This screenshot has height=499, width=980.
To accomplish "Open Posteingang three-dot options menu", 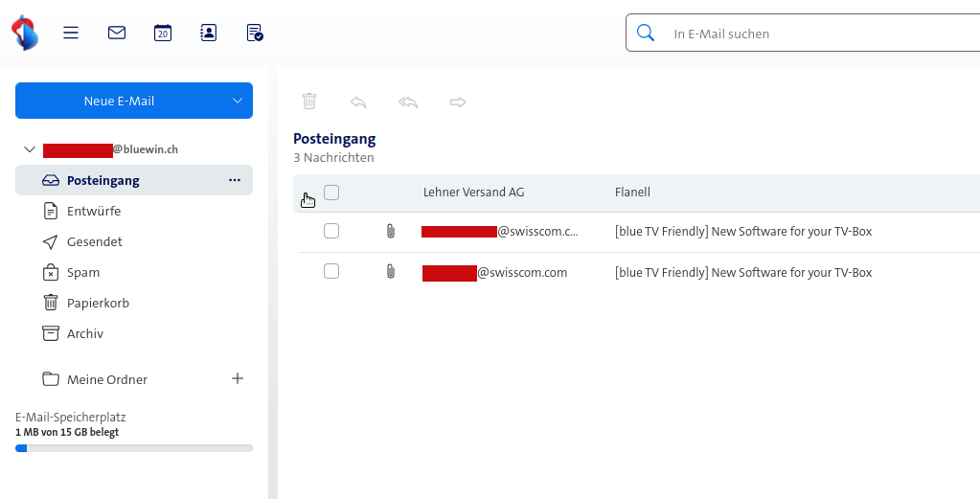I will (235, 180).
